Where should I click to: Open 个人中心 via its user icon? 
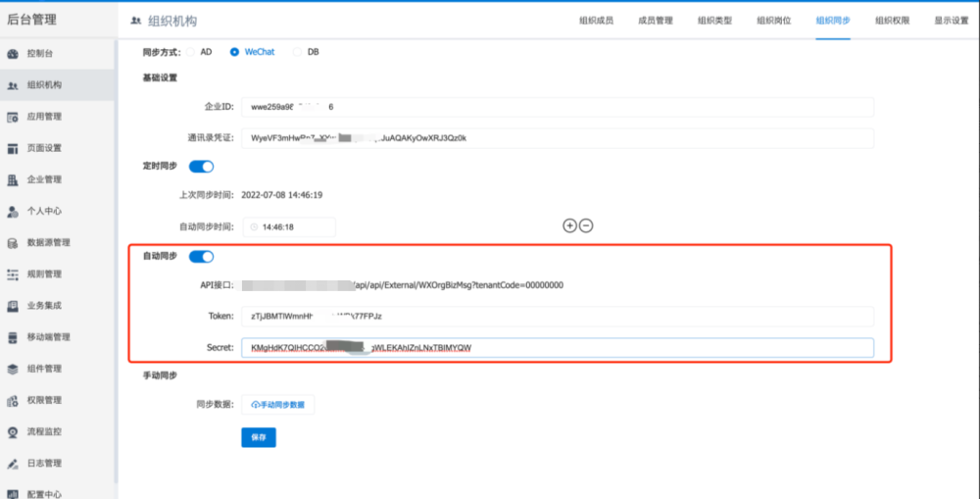(13, 212)
